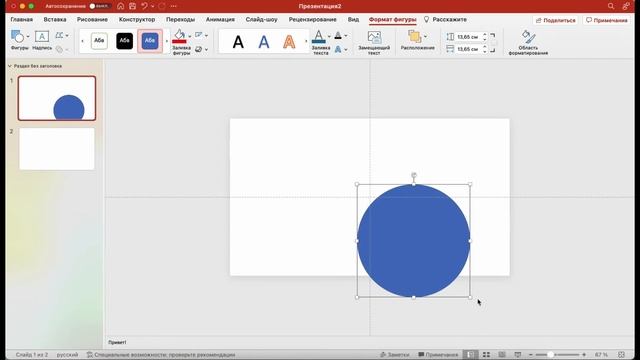Screen dimensions: 640x360
Task: Expand the Arrange (Расположение) dropdown arrow
Action: 425,36
